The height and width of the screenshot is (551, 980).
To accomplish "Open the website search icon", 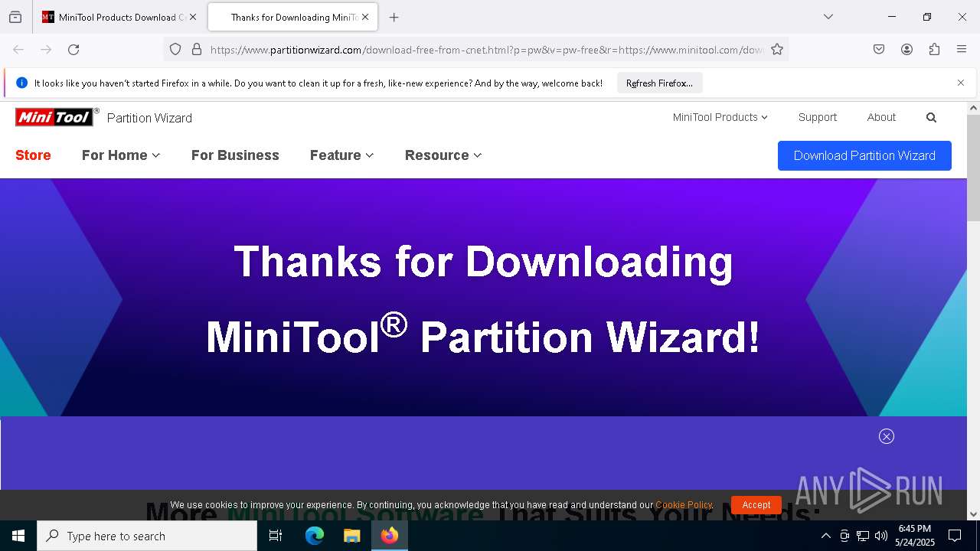I will click(x=931, y=118).
